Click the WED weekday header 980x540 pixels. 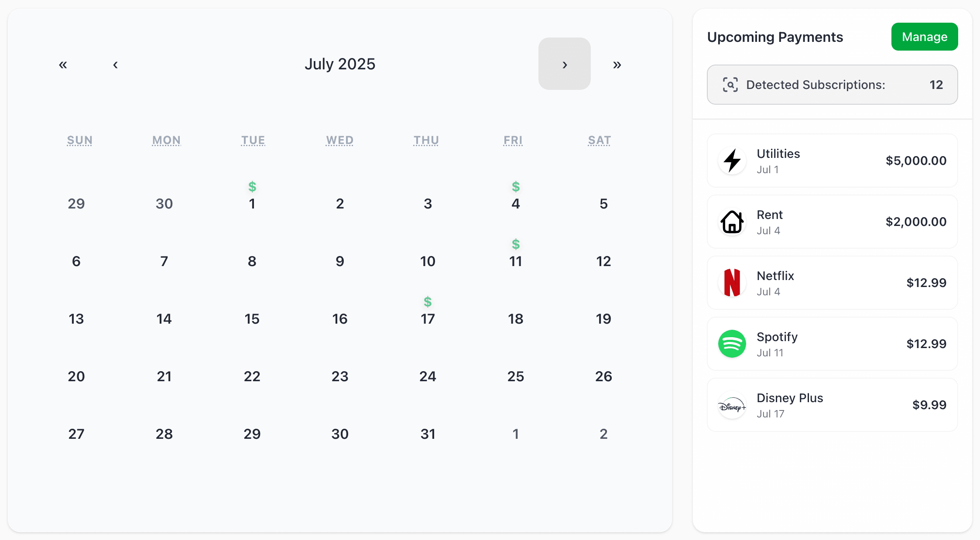(340, 140)
